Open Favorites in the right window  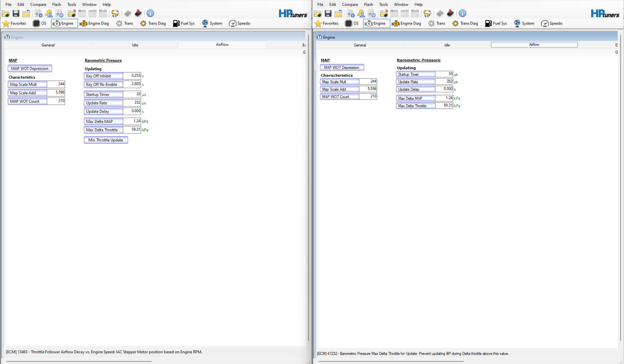(326, 23)
